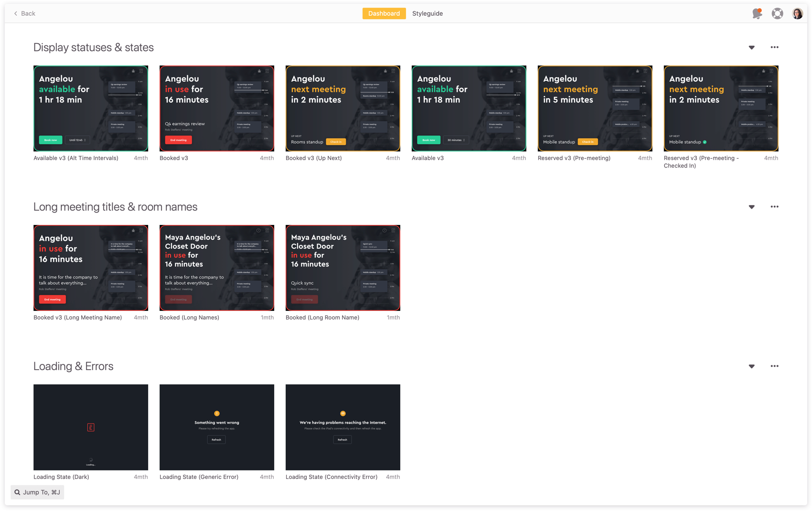812x511 pixels.
Task: Open the user profile avatar
Action: (x=798, y=13)
